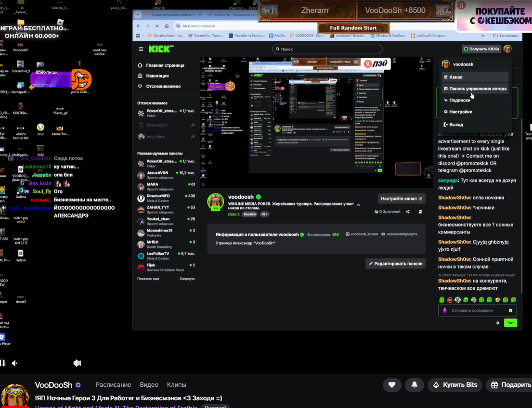Screen dimensions: 532x408
Task: Go back with the browser back arrow
Action: coord(139,26)
